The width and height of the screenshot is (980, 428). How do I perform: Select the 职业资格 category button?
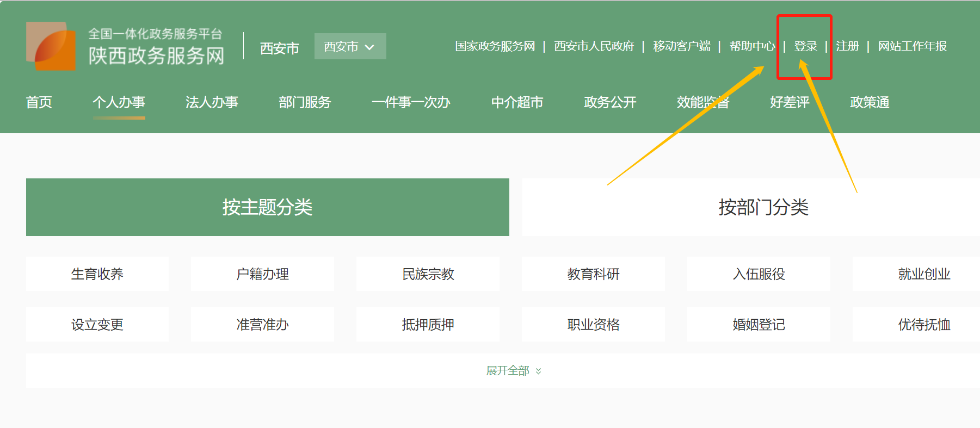tap(593, 325)
